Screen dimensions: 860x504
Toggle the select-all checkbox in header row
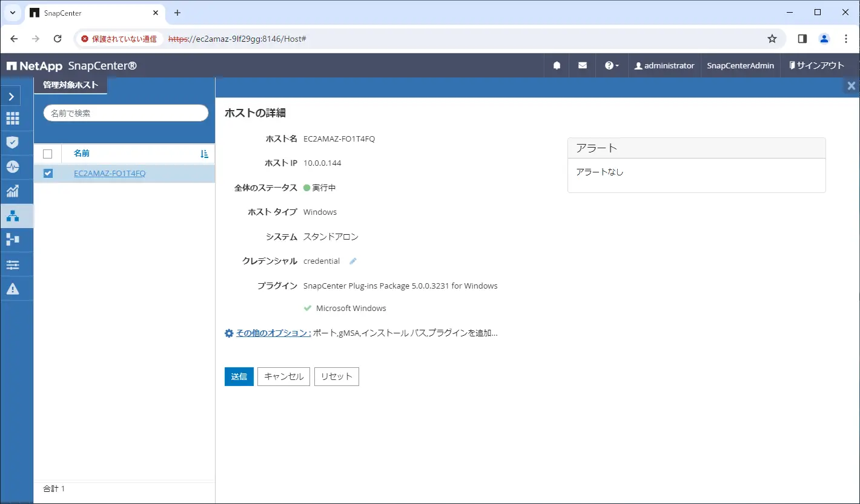tap(48, 154)
